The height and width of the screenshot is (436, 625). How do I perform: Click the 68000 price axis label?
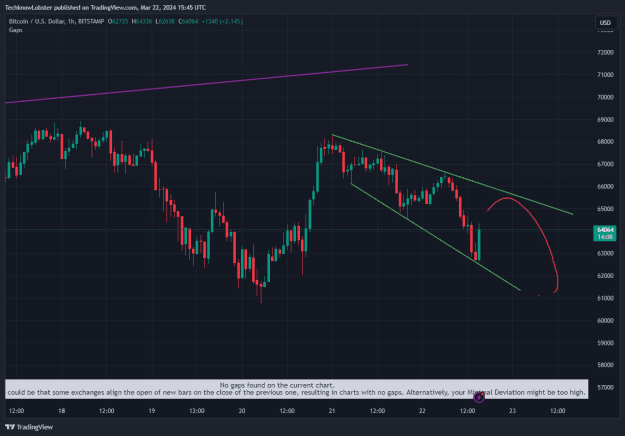pos(605,142)
